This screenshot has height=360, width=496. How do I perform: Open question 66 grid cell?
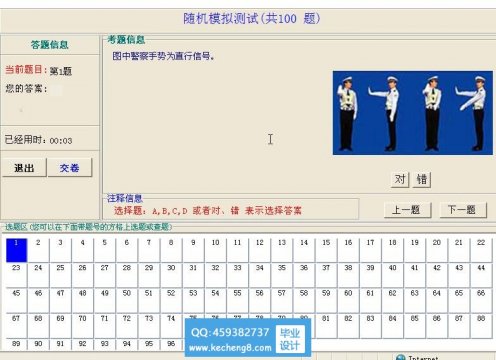point(481,300)
